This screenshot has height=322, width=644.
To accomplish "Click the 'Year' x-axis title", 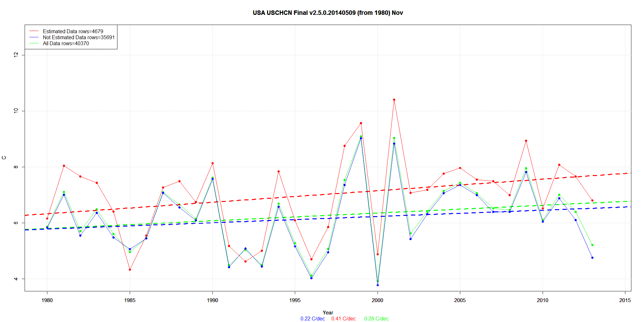I will pos(328,313).
